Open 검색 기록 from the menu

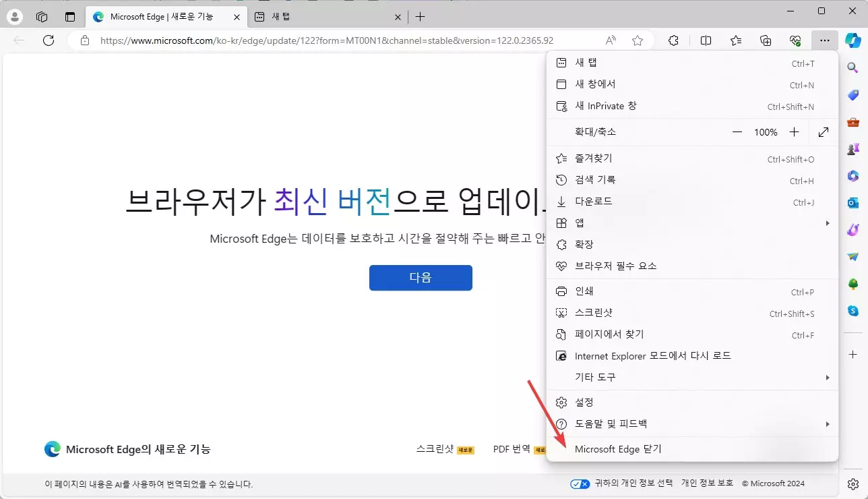click(693, 181)
